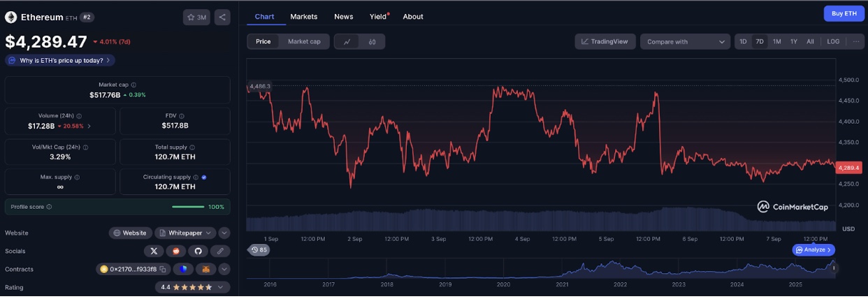The height and width of the screenshot is (299, 868).
Task: Open Volume (24h) info icon
Action: coord(79,116)
